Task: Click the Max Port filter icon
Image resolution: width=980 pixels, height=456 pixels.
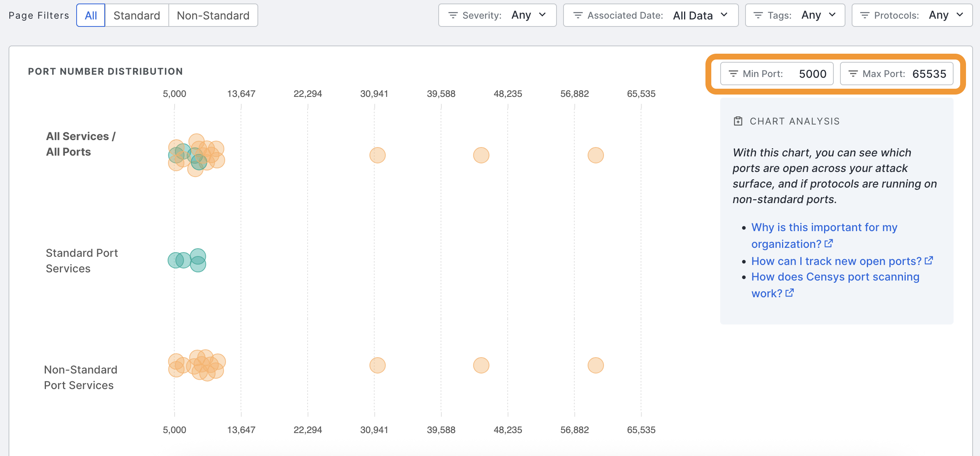Action: tap(853, 74)
